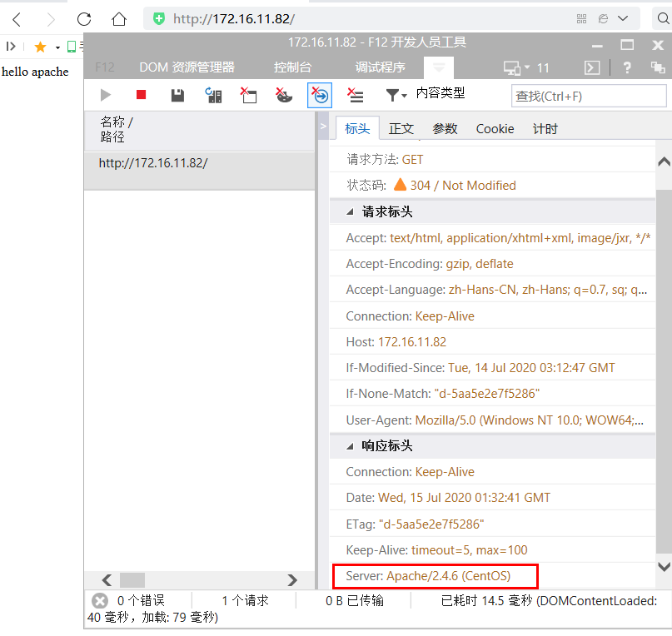Click the F12 label

pos(105,67)
